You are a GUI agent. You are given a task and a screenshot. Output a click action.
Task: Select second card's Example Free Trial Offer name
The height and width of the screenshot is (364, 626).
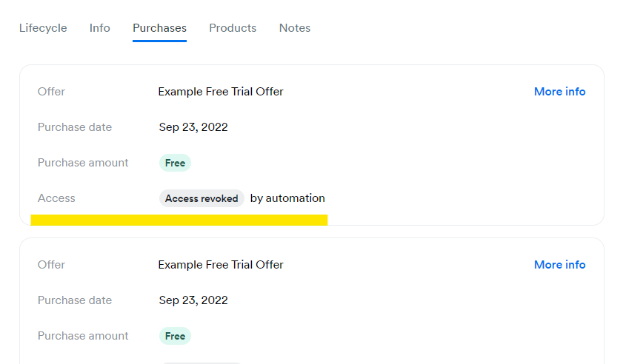[221, 265]
